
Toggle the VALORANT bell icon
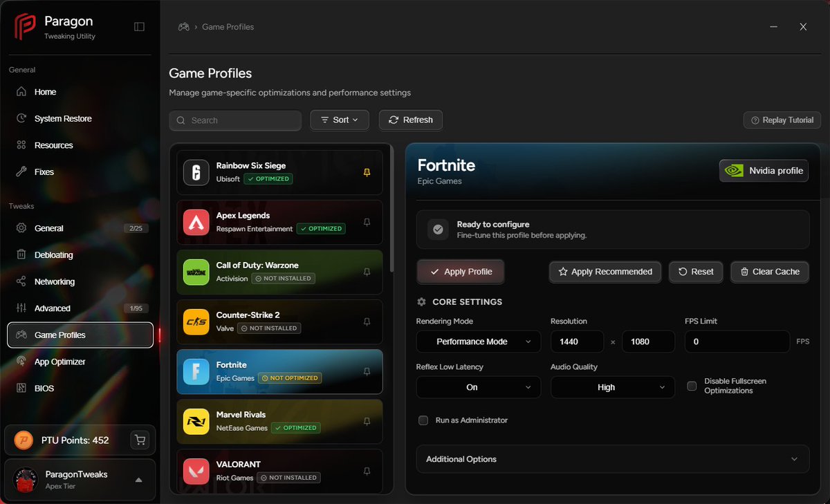click(x=367, y=472)
